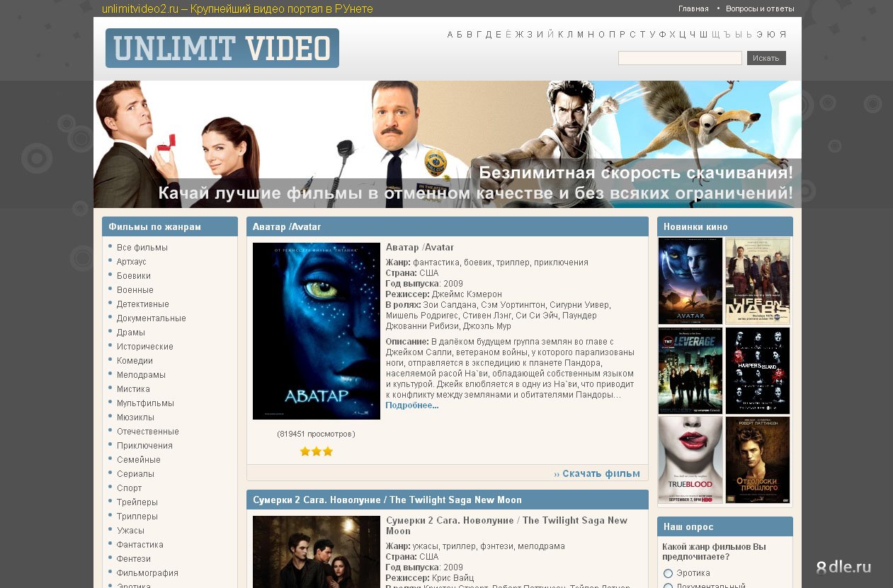Image resolution: width=893 pixels, height=588 pixels.
Task: Open the Мюзиклы genre
Action: (x=135, y=417)
